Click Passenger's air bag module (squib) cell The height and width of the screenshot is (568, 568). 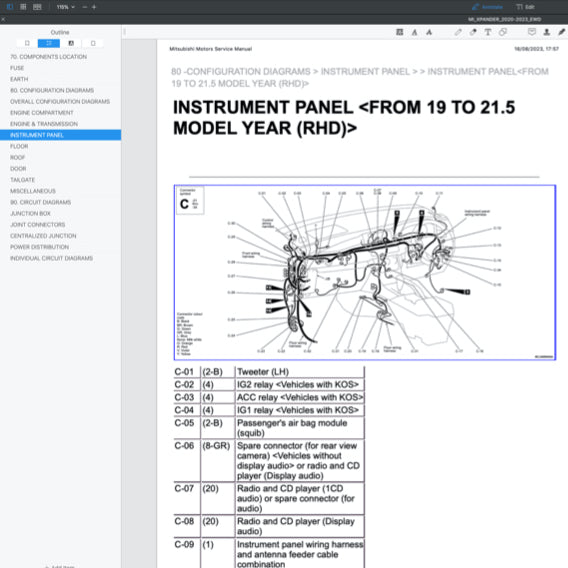tap(299, 428)
